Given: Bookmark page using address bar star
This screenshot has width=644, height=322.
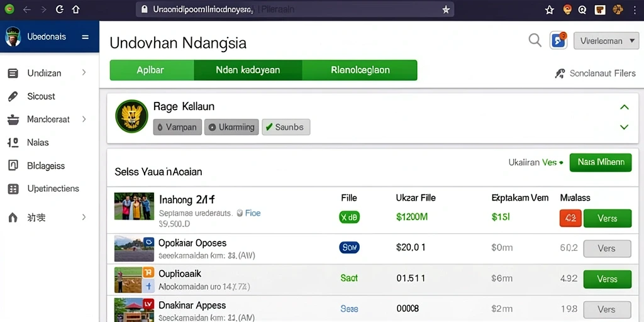Looking at the screenshot, I should [446, 9].
